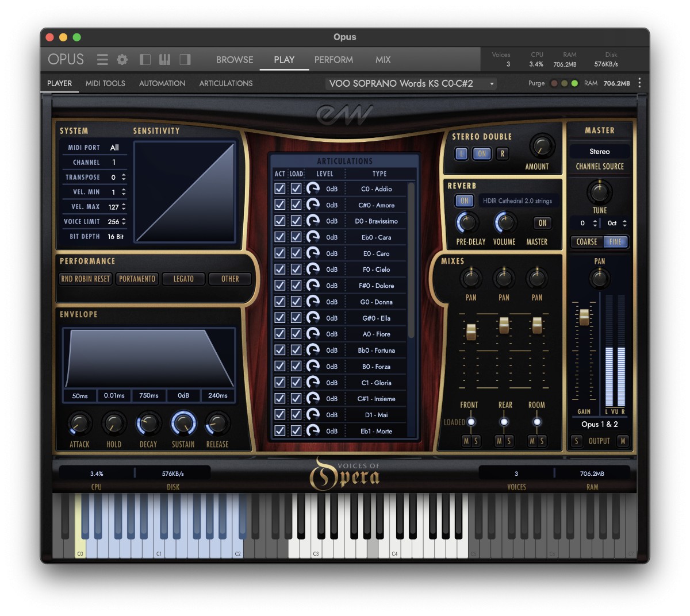Toggle the left sidebar panel icon

145,59
